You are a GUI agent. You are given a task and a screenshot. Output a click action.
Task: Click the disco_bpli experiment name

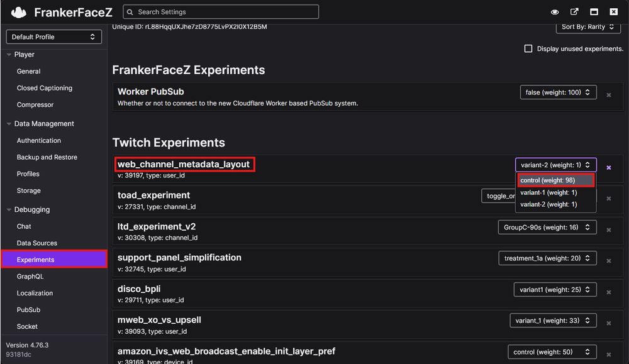pos(139,289)
